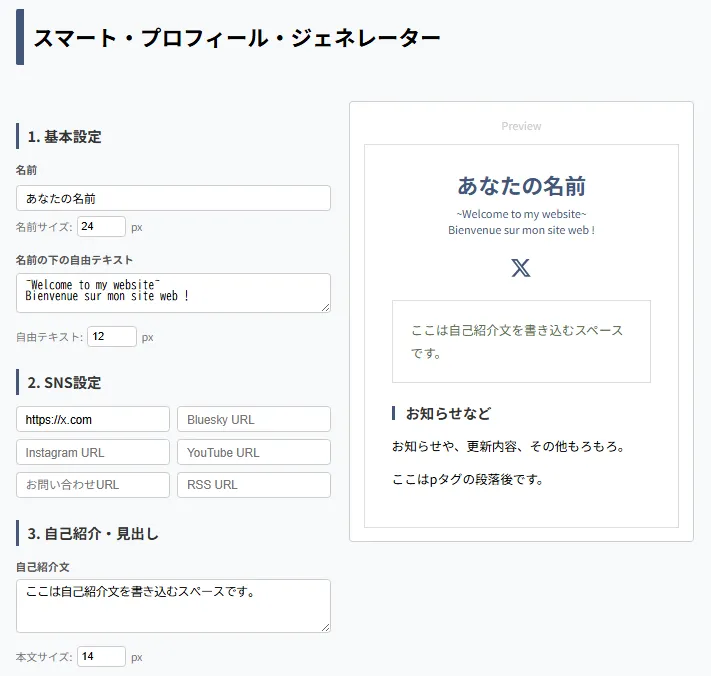Click the preview name heading あなたの名前

coord(521,186)
